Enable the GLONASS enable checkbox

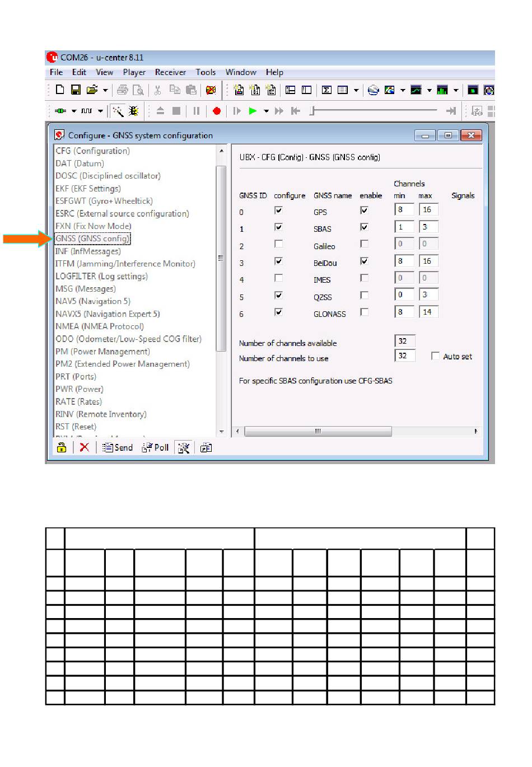point(364,312)
